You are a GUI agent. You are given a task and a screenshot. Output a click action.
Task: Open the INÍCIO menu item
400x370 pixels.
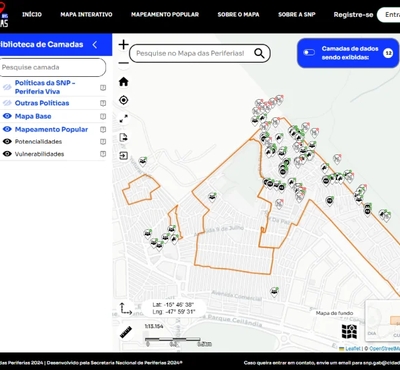[x=32, y=15]
